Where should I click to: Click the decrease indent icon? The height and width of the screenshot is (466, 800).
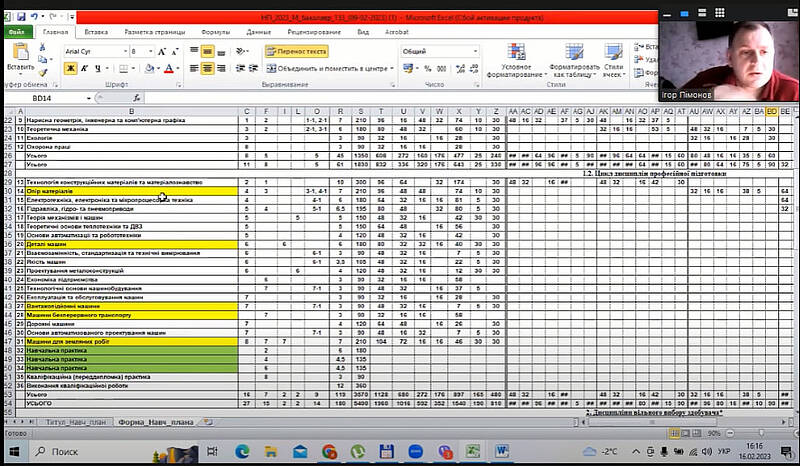[x=240, y=68]
